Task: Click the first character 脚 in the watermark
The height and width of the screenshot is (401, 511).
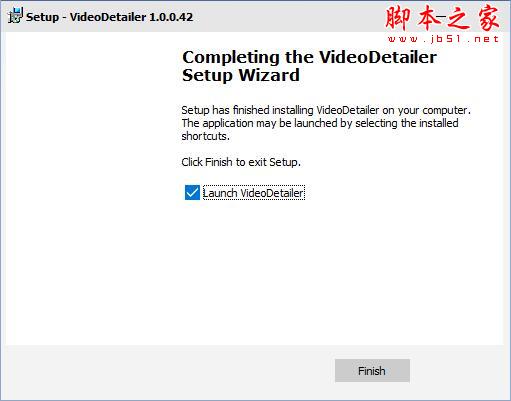Action: [398, 18]
